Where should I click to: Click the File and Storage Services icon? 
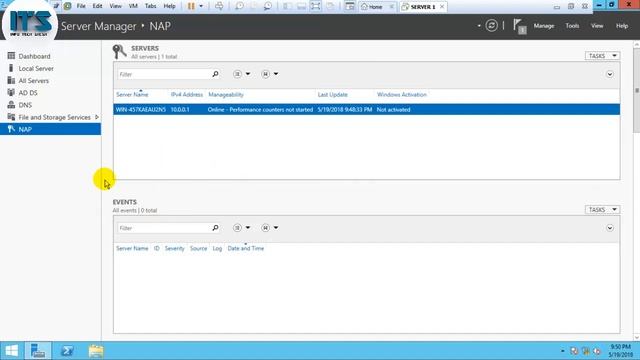[11, 117]
